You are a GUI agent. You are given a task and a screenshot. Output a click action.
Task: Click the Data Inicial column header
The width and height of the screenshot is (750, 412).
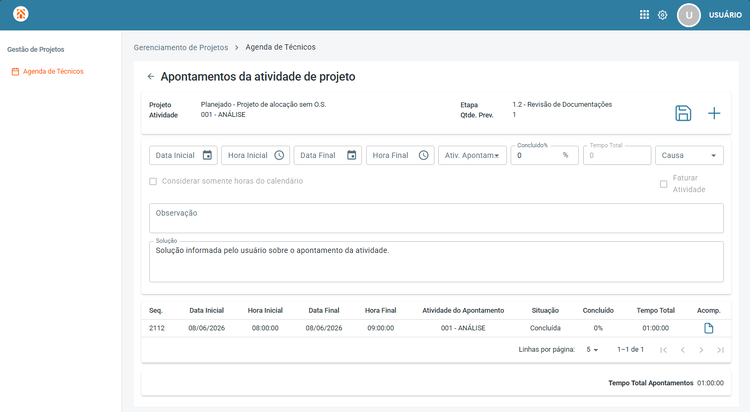tap(207, 311)
